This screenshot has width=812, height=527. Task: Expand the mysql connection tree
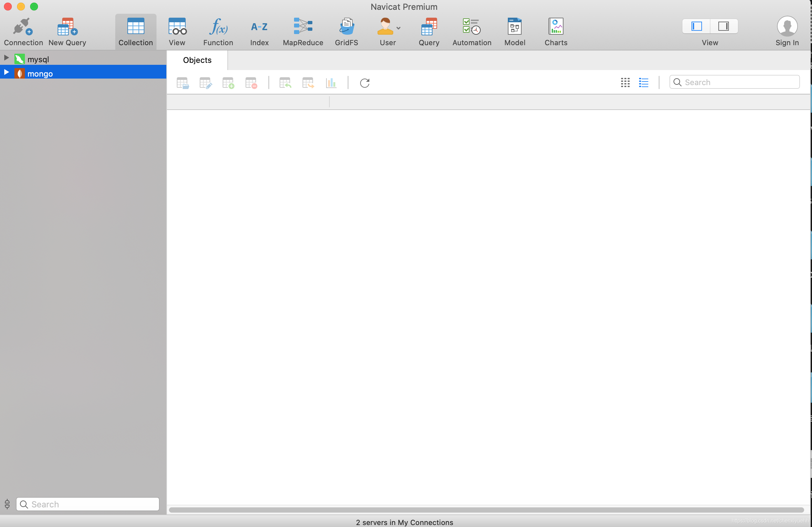click(6, 58)
